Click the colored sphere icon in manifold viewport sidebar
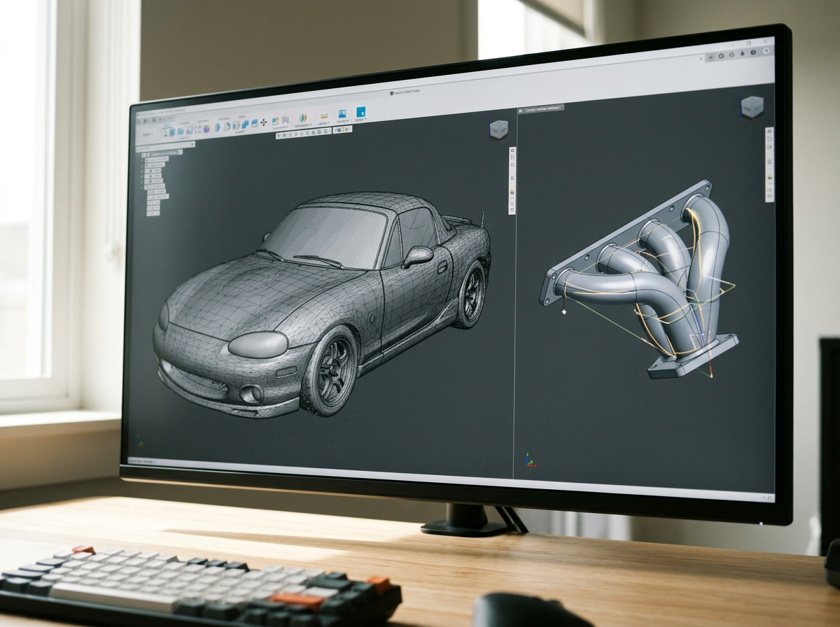This screenshot has height=627, width=840. pos(770,177)
